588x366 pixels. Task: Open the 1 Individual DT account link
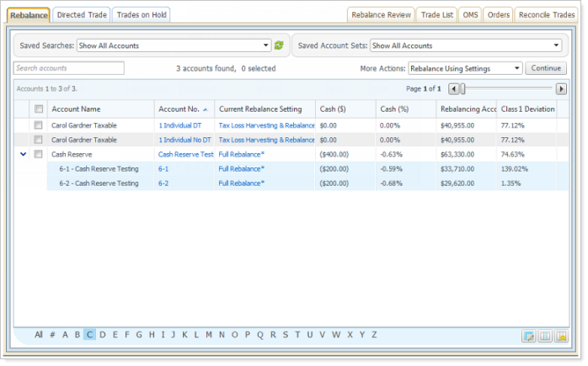pyautogui.click(x=178, y=125)
